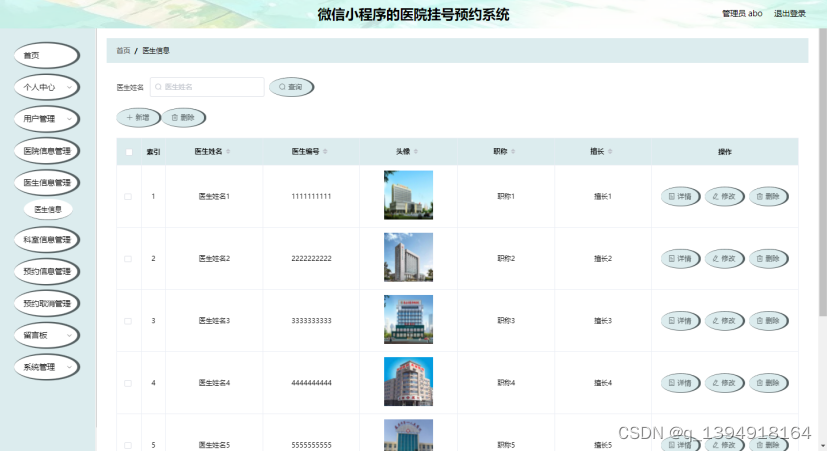Collapse the 医生信息管理 sidebar menu

coord(46,183)
